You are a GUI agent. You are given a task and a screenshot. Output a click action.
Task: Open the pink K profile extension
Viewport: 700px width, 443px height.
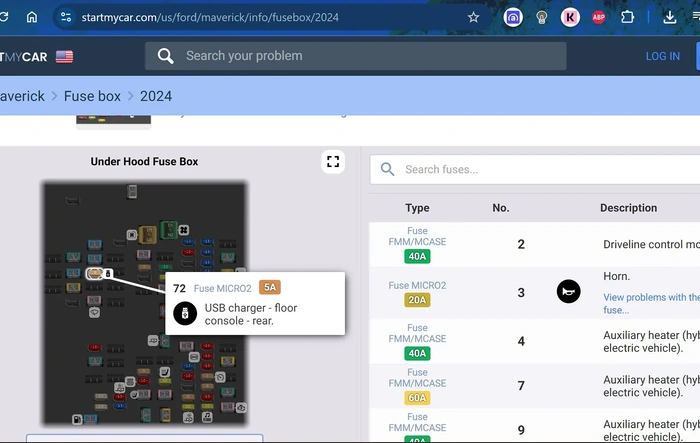tap(570, 17)
